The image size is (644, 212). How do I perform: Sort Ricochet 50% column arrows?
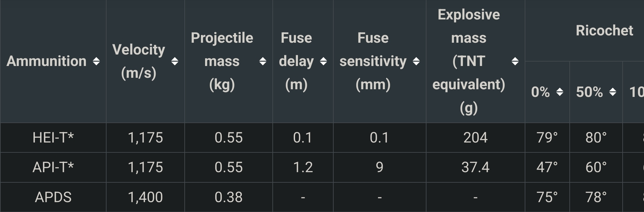613,92
